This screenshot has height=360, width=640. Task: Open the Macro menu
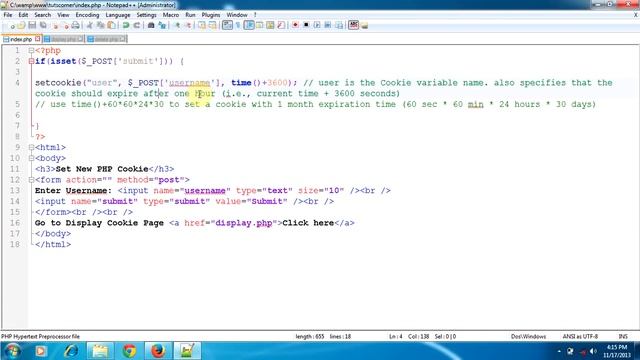click(171, 15)
